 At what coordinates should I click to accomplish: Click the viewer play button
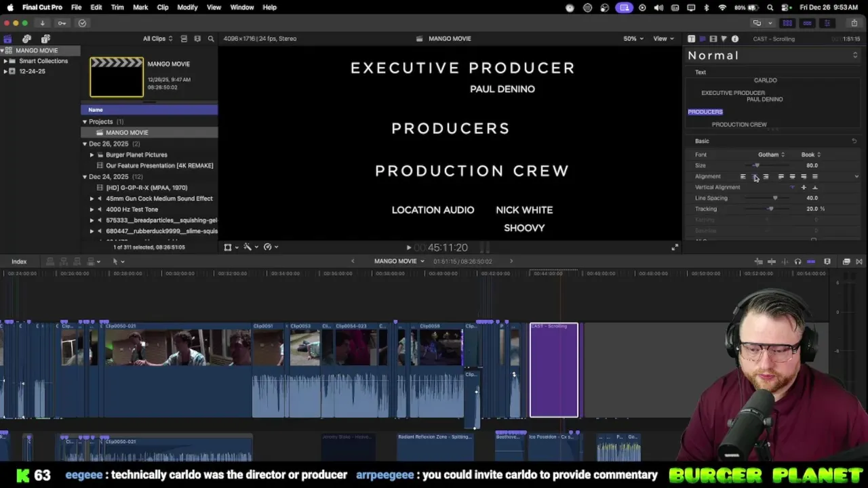click(408, 248)
